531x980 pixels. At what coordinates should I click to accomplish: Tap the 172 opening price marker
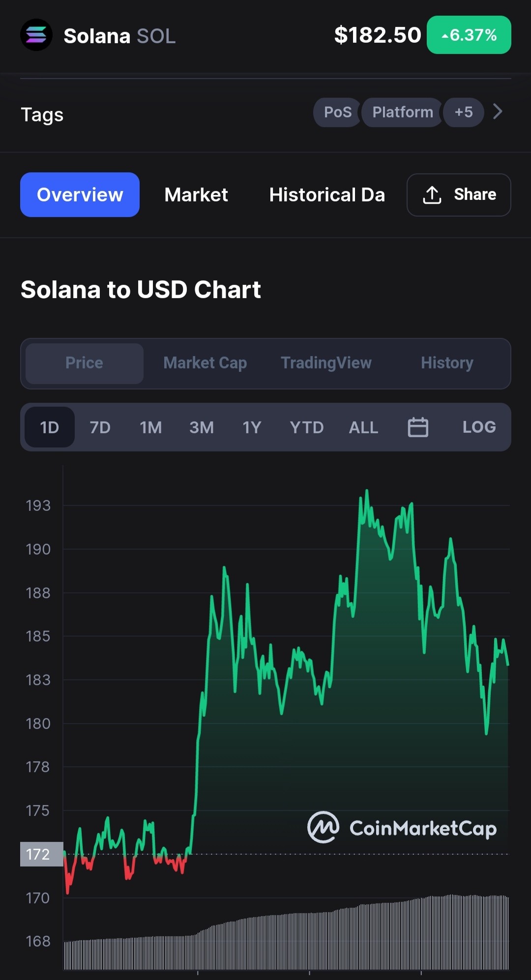pos(42,854)
